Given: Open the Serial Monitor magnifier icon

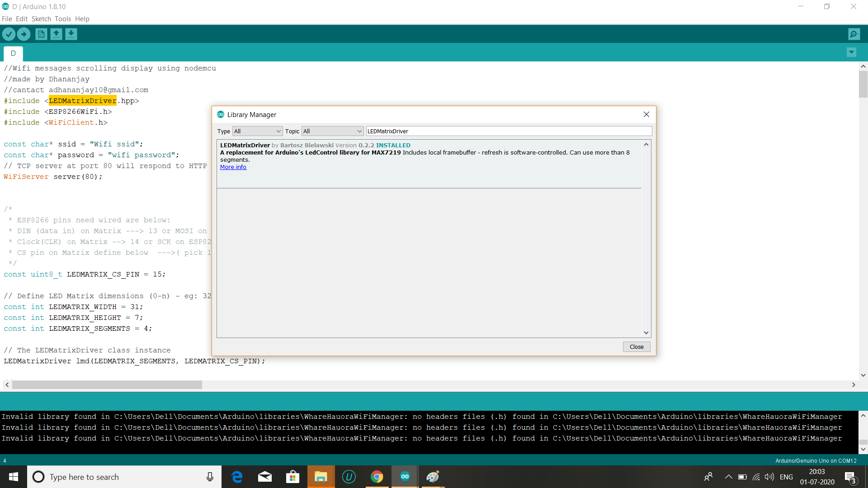Looking at the screenshot, I should [x=854, y=34].
